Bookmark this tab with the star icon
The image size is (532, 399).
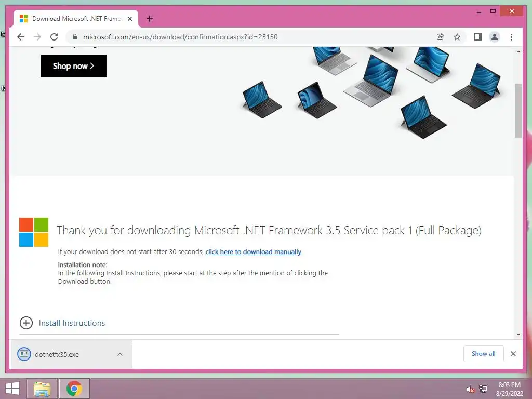457,37
